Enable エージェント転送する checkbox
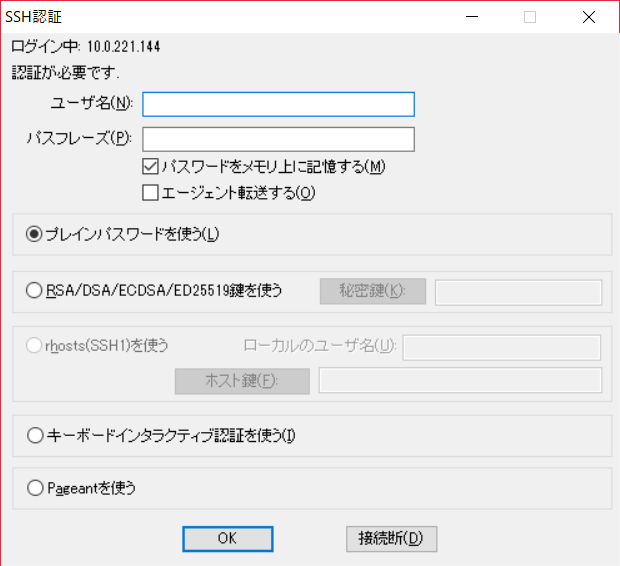 [151, 192]
